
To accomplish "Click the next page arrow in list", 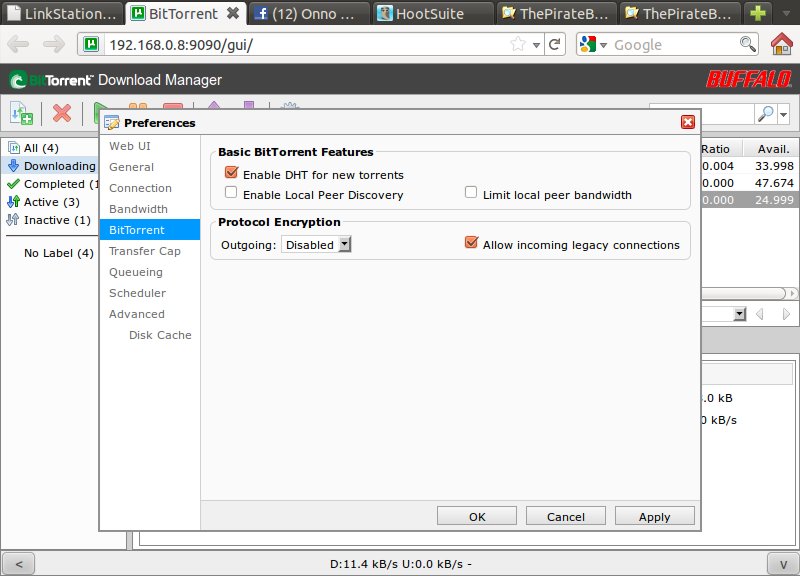I will coord(786,314).
